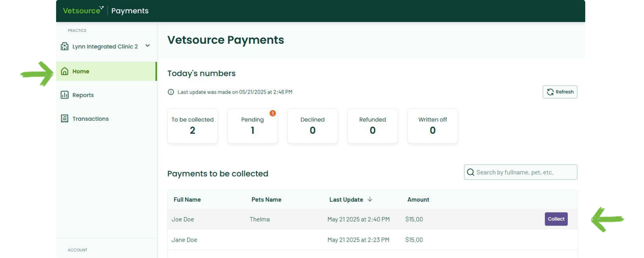Click Joe Doe's $15.00 amount
Image resolution: width=644 pixels, height=258 pixels.
[x=414, y=219]
